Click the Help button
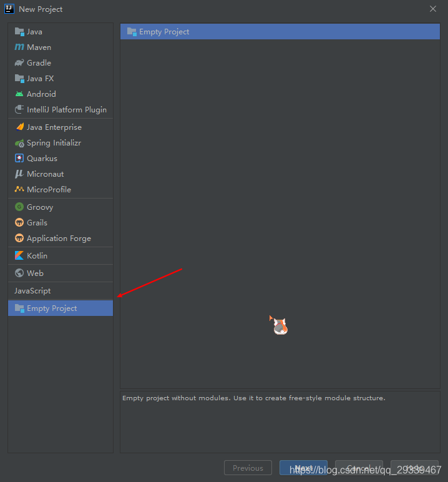 point(414,468)
